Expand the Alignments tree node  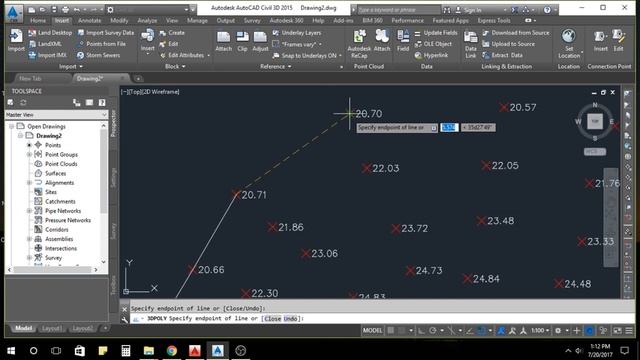tap(29, 182)
